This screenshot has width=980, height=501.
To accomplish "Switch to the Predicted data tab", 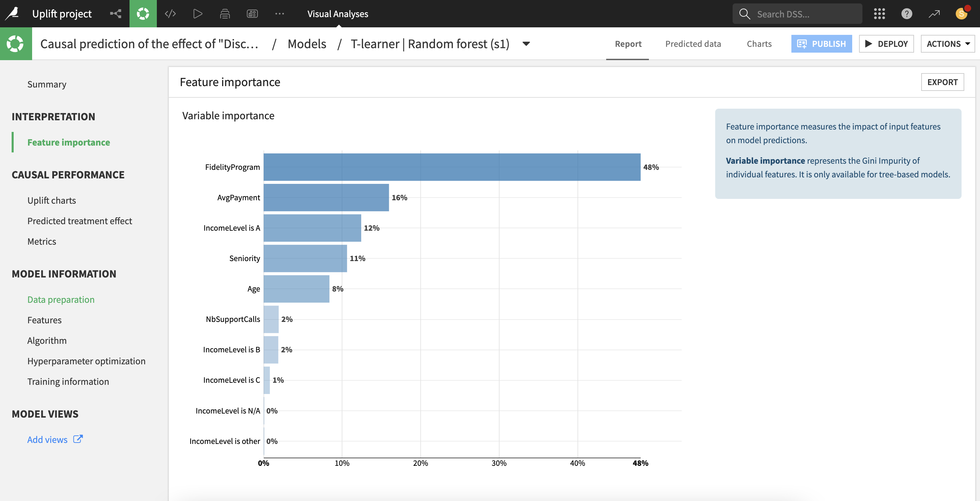I will (x=693, y=44).
